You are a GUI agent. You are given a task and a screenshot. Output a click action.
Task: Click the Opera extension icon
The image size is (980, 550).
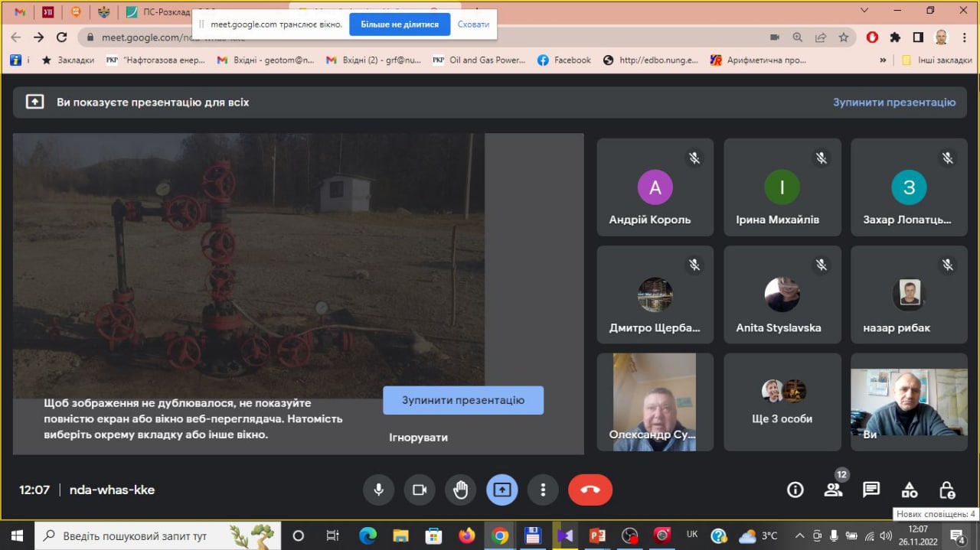click(872, 37)
